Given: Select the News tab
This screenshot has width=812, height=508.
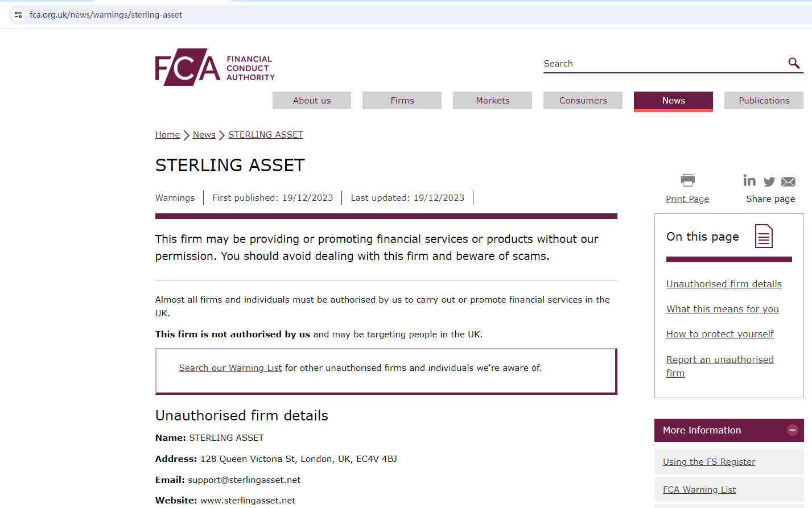Looking at the screenshot, I should [673, 101].
